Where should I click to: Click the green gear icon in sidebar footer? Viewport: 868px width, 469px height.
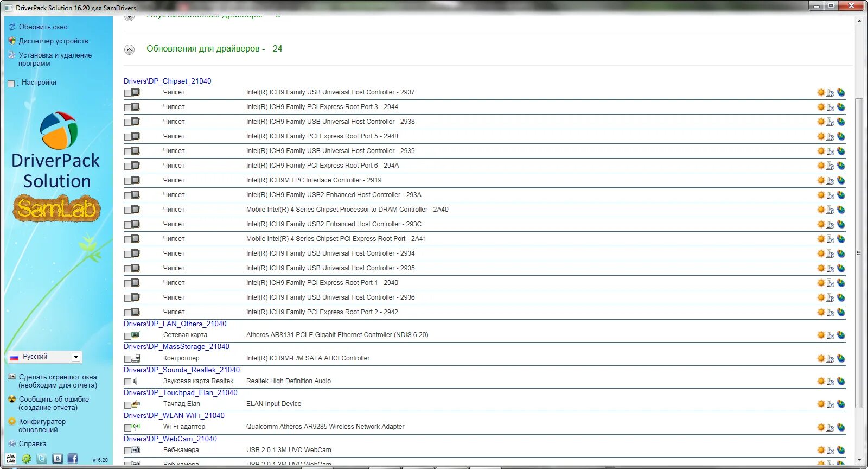click(26, 459)
